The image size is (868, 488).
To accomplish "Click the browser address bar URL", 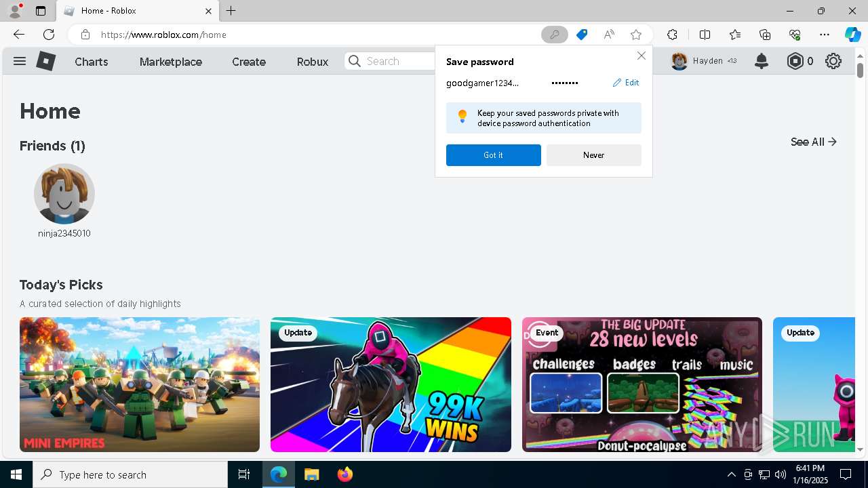I will pos(163,35).
